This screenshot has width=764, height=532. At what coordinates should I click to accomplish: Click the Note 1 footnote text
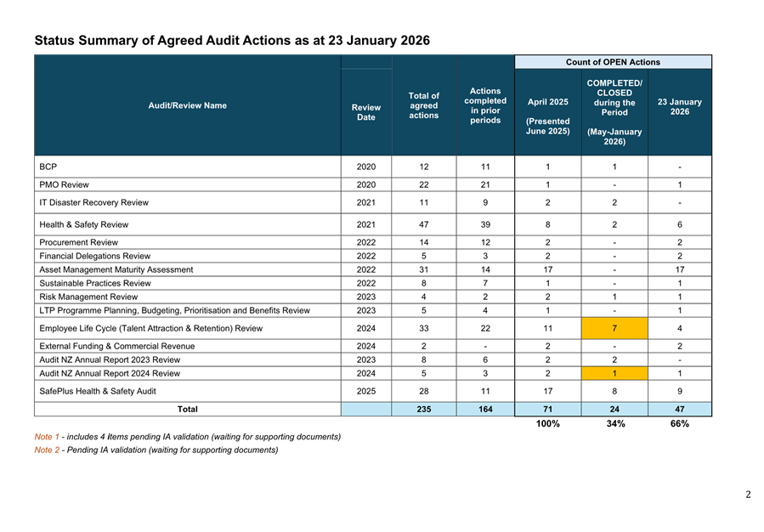[x=187, y=437]
